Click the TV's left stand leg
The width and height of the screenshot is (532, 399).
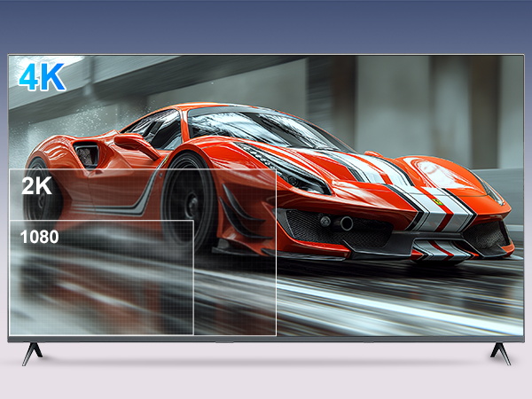32,354
